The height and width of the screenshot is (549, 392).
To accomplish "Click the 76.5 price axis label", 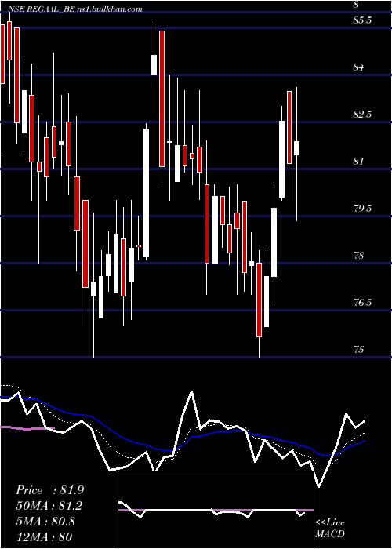I will (x=362, y=303).
